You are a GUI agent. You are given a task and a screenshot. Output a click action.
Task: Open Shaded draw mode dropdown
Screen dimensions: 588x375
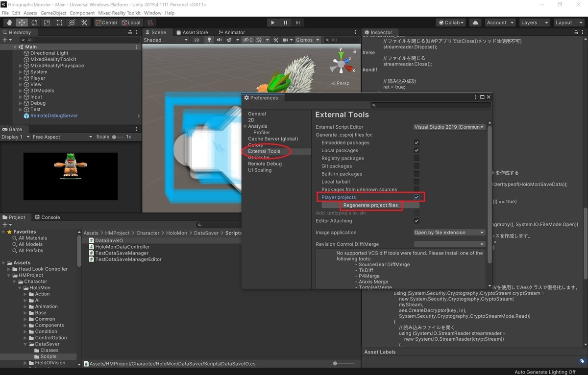(166, 40)
